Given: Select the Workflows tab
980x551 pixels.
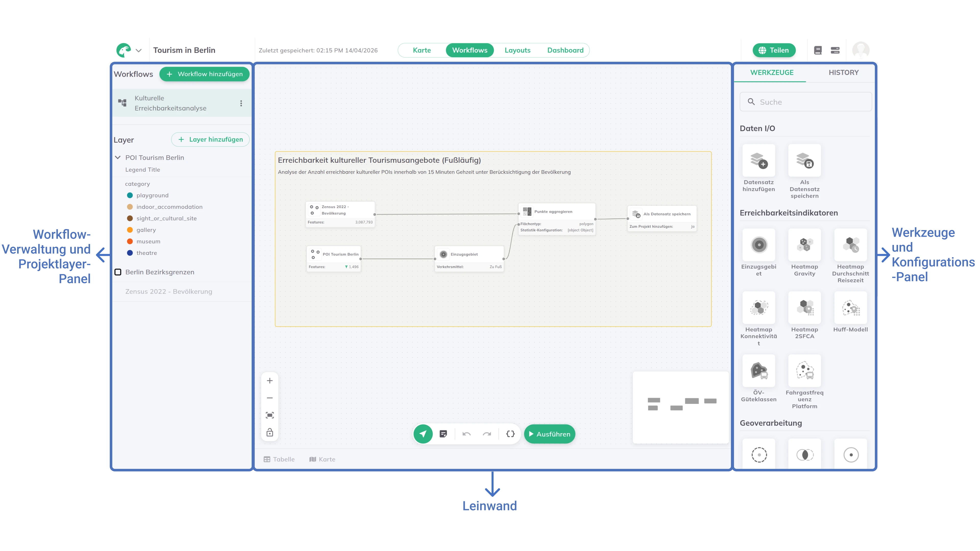Looking at the screenshot, I should [470, 50].
